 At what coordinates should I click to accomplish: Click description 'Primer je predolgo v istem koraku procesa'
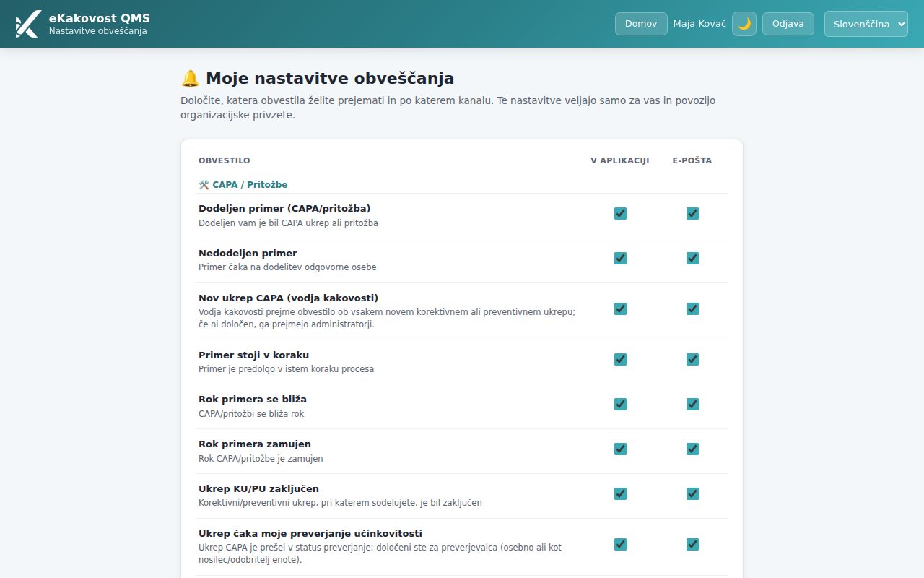pyautogui.click(x=286, y=369)
